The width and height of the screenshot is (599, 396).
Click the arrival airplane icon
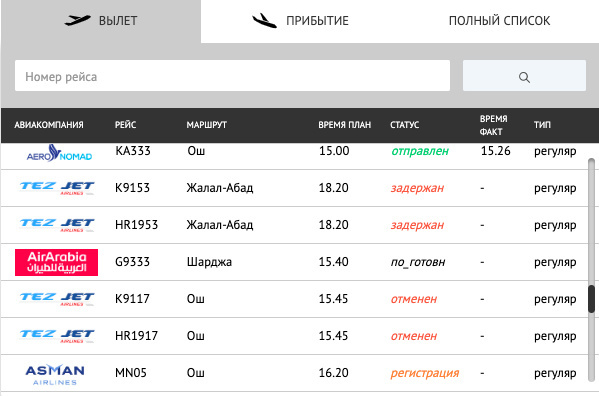point(264,21)
